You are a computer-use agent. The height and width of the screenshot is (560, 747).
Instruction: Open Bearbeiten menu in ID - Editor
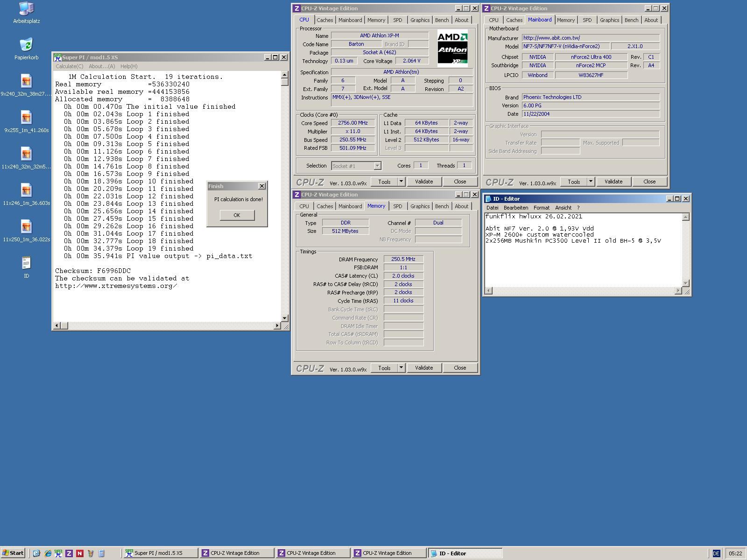(x=516, y=208)
